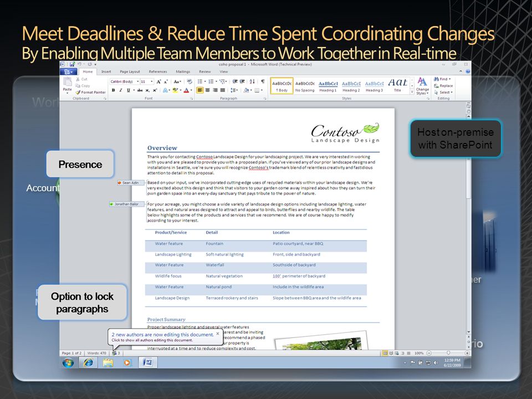
Task: Open the Change Case Aa dropdown
Action: pos(177,81)
